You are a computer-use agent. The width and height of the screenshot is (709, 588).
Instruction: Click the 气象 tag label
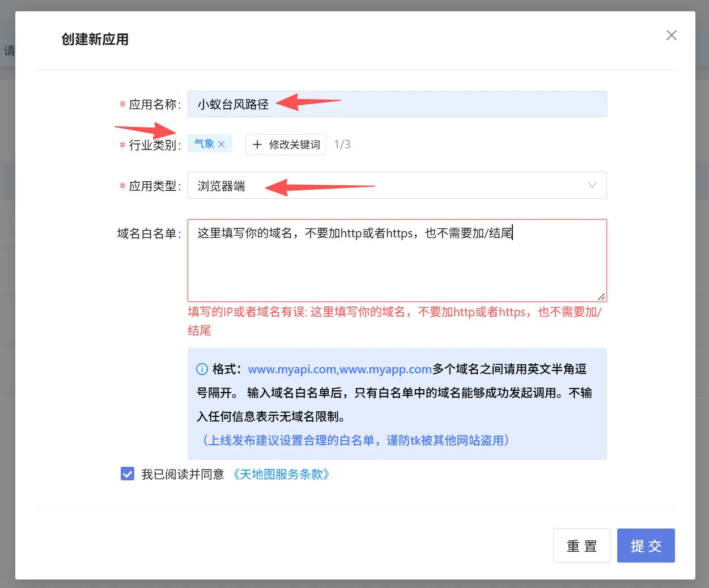pyautogui.click(x=204, y=144)
